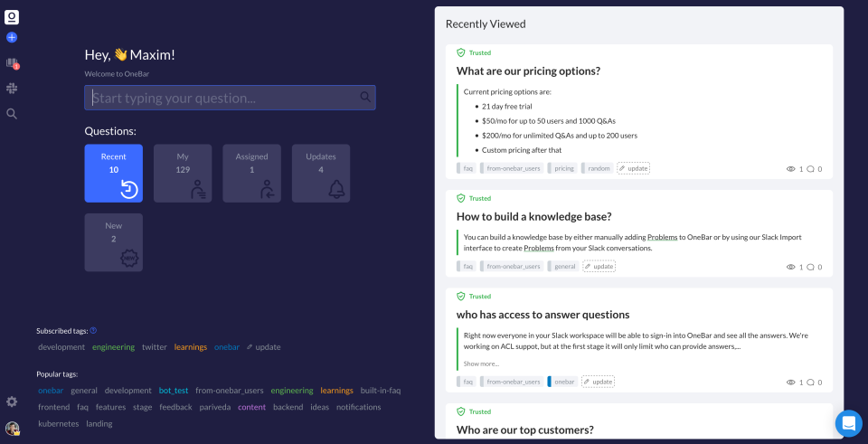The image size is (868, 444).
Task: Click update button in Subscribed tags
Action: [x=263, y=347]
